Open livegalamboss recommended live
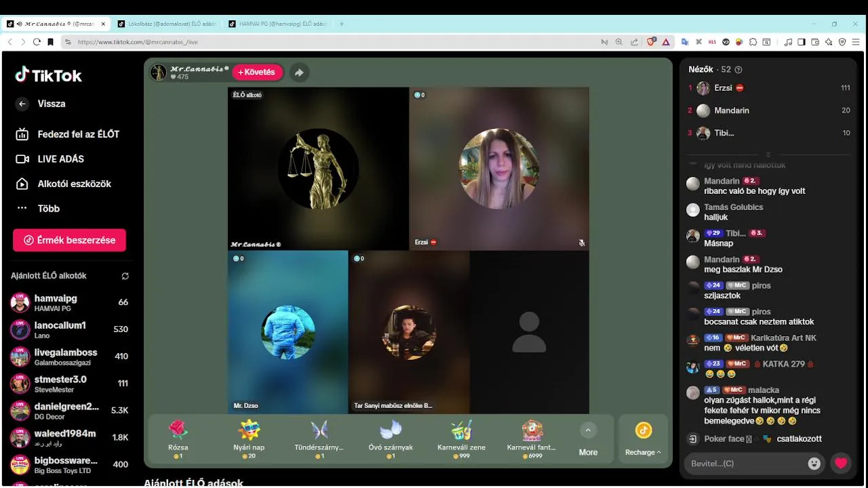868x488 pixels. coord(69,357)
